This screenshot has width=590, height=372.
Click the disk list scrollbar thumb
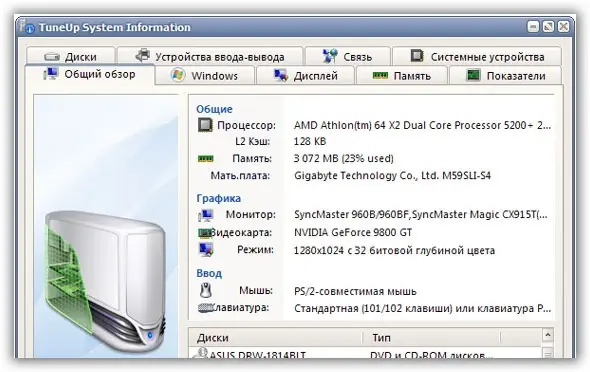pyautogui.click(x=547, y=352)
